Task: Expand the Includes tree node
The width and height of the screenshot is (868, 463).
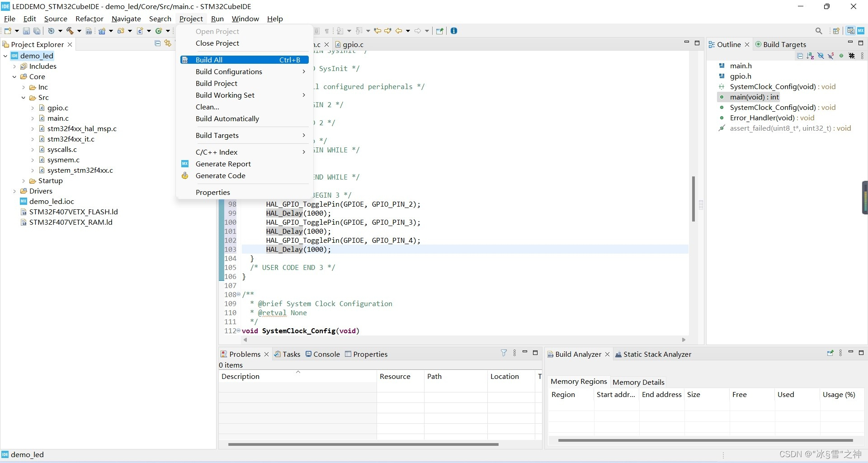Action: pyautogui.click(x=14, y=66)
